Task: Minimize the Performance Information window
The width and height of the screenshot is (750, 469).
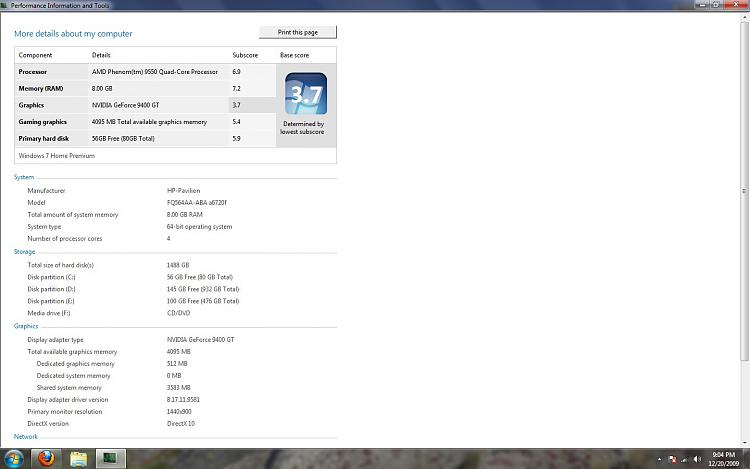Action: (x=702, y=4)
